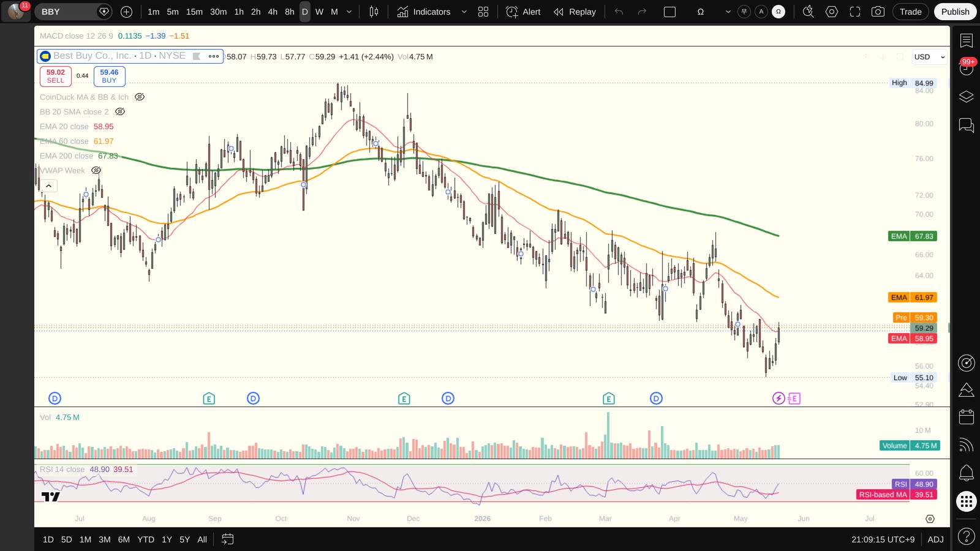Open the economic calendar icon
The height and width of the screenshot is (551, 980).
coord(966,417)
